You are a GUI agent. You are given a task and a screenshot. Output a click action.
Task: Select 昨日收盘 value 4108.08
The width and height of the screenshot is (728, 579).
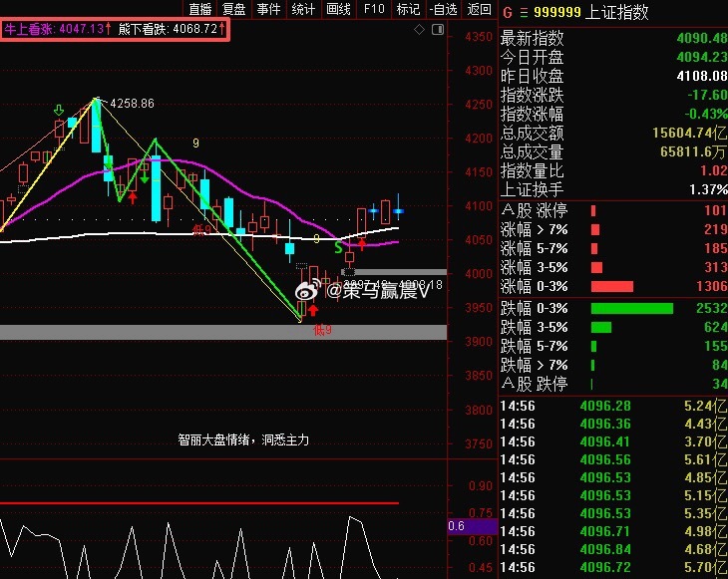pos(701,76)
